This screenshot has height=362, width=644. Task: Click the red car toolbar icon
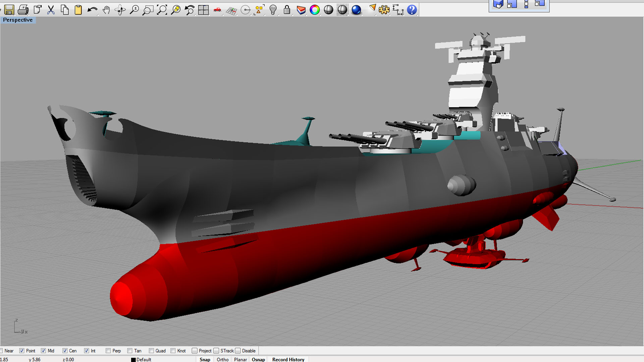point(217,10)
